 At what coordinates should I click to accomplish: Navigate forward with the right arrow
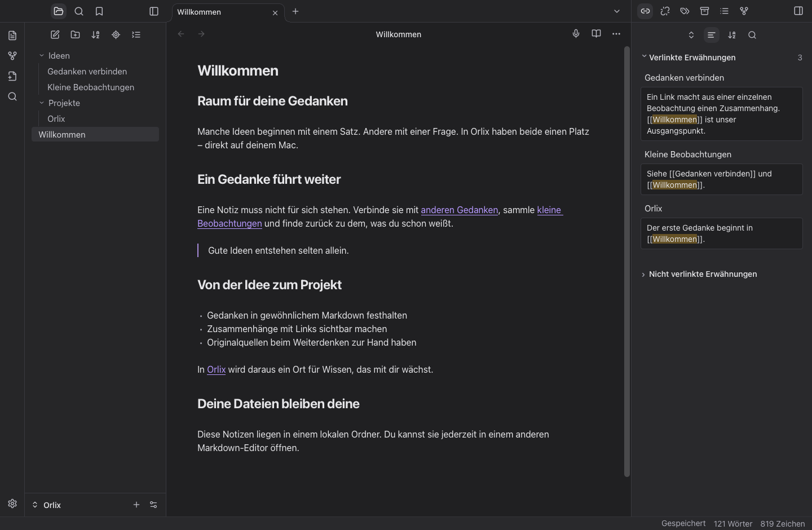point(201,34)
